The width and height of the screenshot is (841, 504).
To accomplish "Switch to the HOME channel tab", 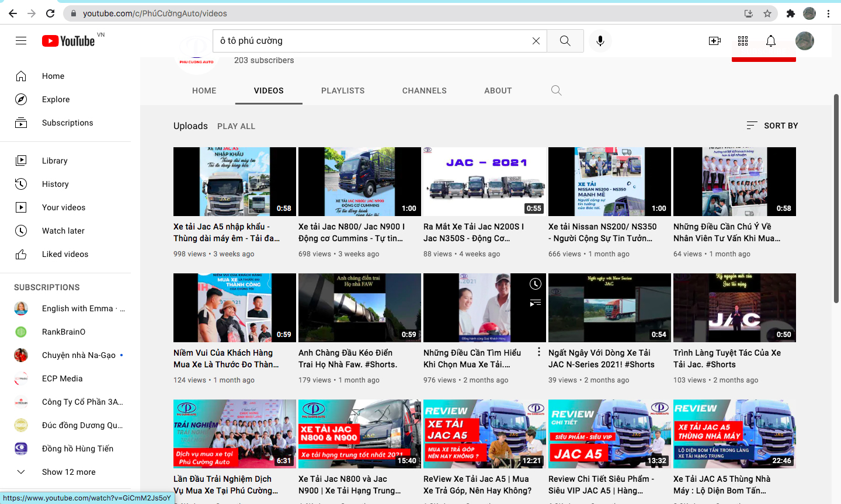I will point(204,91).
